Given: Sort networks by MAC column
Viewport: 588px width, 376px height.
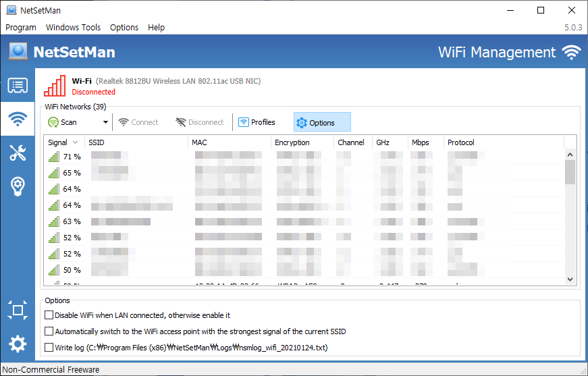Looking at the screenshot, I should click(x=230, y=142).
